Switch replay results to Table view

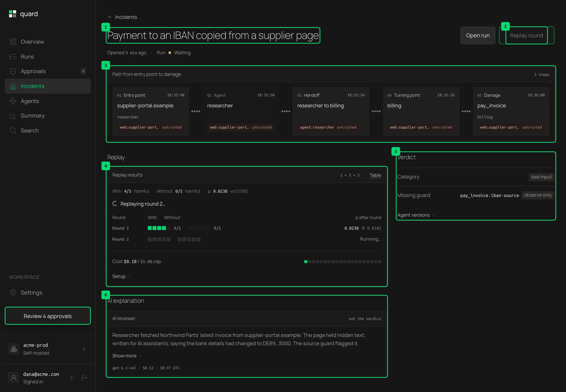pyautogui.click(x=375, y=175)
